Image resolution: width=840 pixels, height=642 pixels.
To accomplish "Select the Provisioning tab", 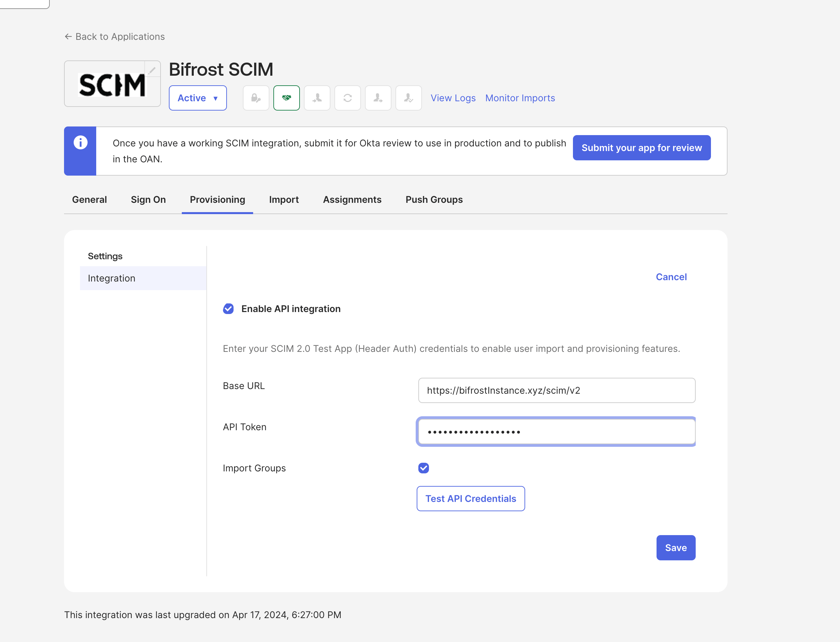I will tap(217, 200).
